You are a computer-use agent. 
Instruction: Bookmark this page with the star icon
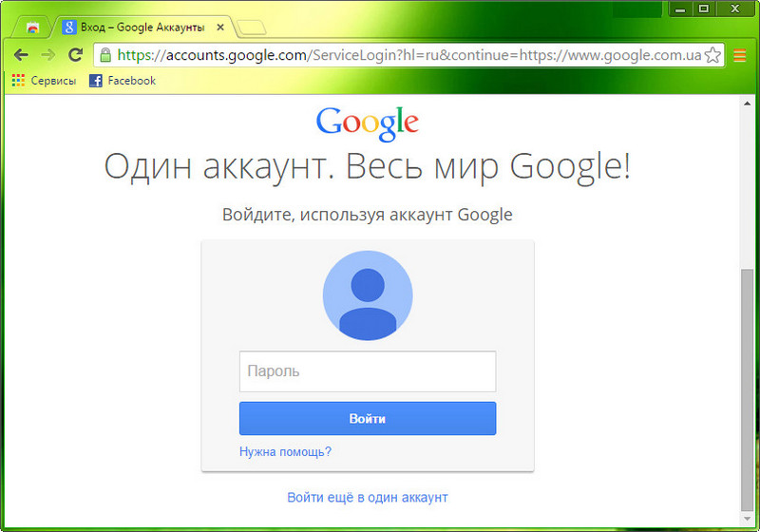[712, 55]
